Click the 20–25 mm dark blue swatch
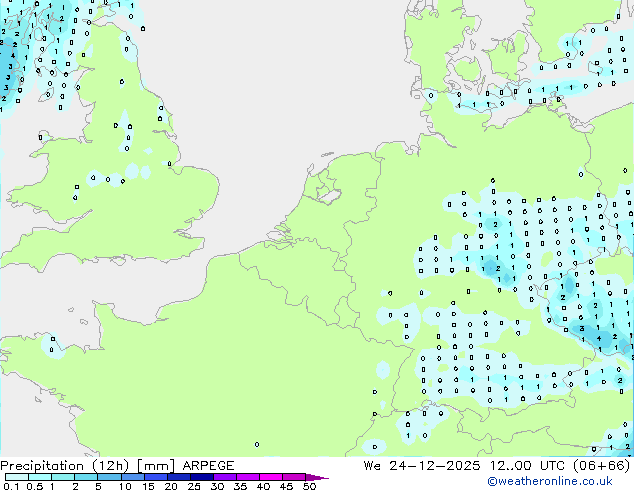The height and width of the screenshot is (490, 634). [178, 477]
